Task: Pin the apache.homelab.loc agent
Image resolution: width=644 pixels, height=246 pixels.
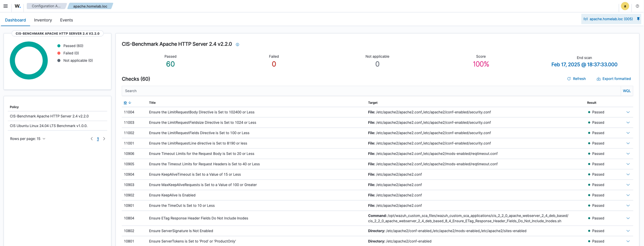Action: pos(638,19)
